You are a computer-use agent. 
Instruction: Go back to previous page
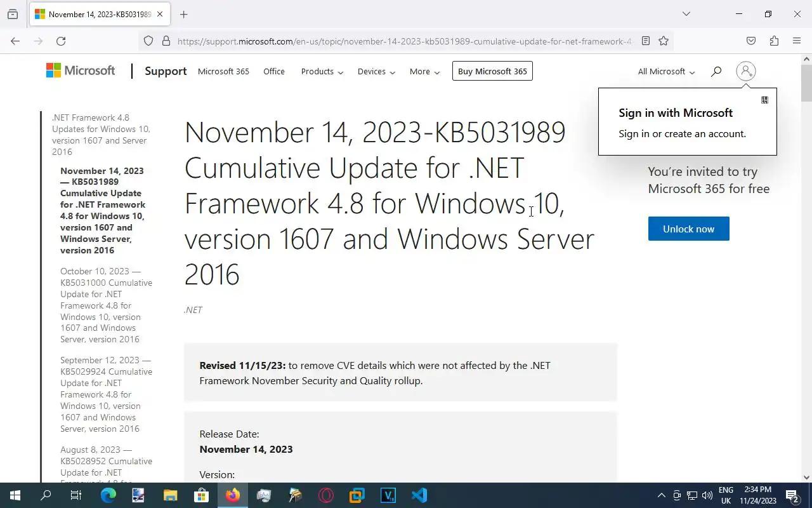click(15, 41)
